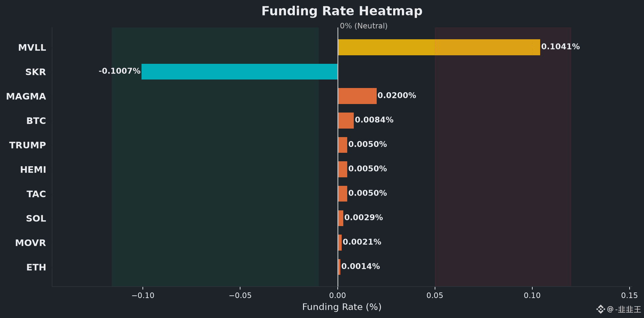644x318 pixels.
Task: Select the SOL funding rate bar
Action: [x=341, y=218]
